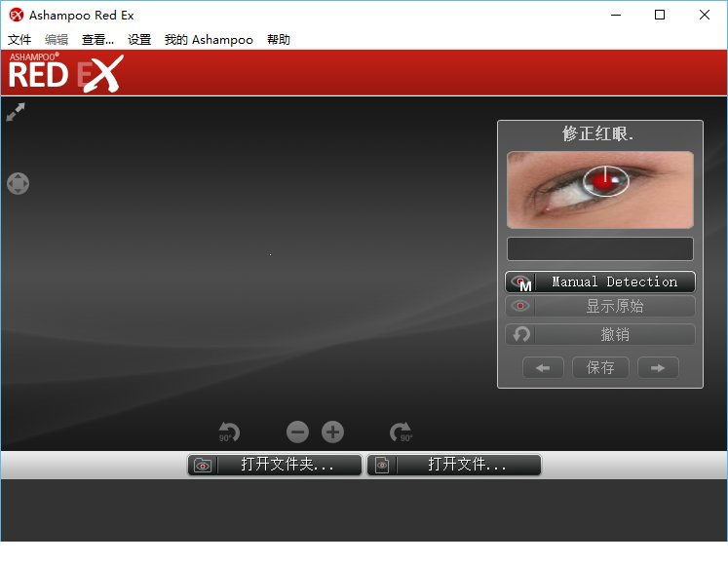Screen dimensions: 728x563
Task: Open the 编辑 menu
Action: (57, 40)
